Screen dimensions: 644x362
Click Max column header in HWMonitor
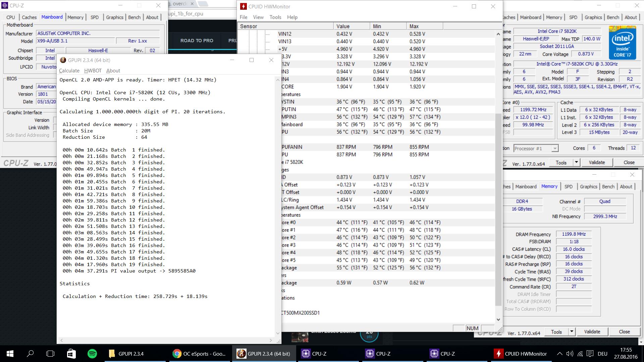click(425, 26)
